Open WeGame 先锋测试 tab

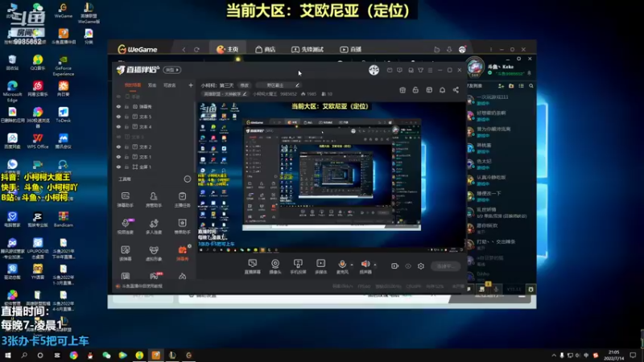coord(308,49)
